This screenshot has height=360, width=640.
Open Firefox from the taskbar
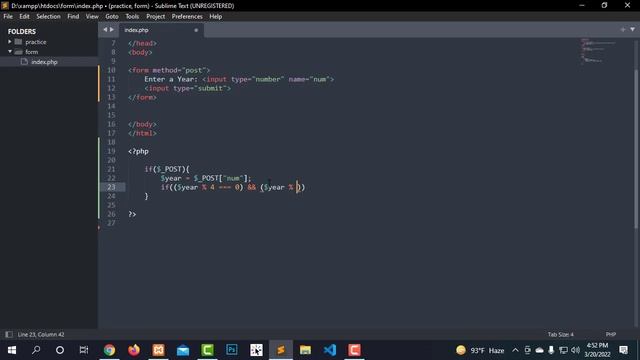point(134,350)
